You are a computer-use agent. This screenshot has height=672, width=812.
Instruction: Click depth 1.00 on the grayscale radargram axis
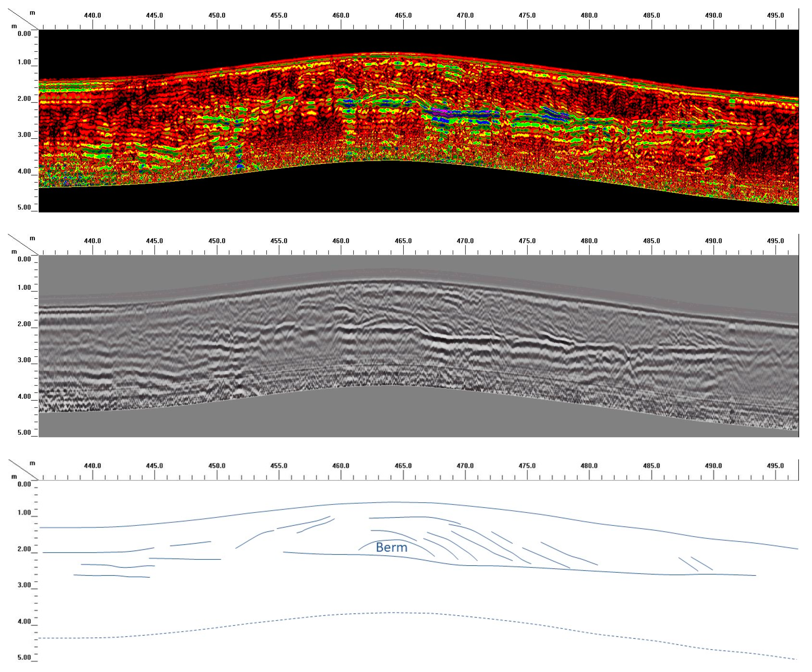[x=24, y=288]
